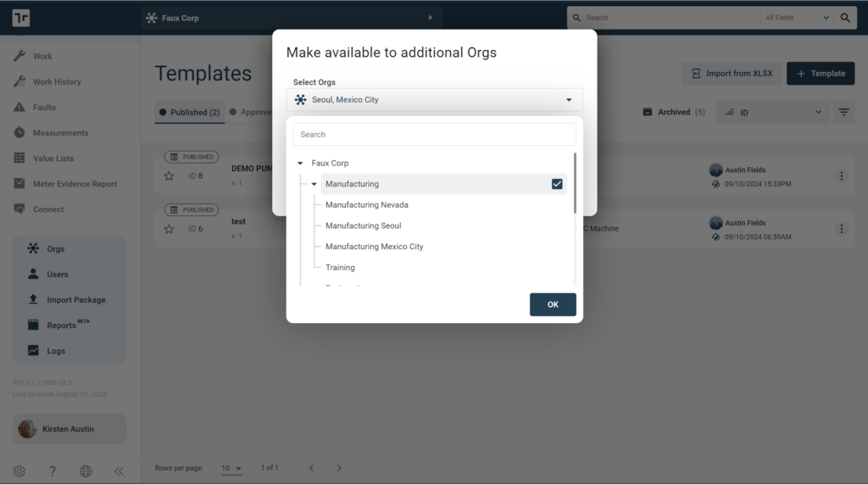This screenshot has height=484, width=868.
Task: Click the add Template button
Action: (x=821, y=73)
